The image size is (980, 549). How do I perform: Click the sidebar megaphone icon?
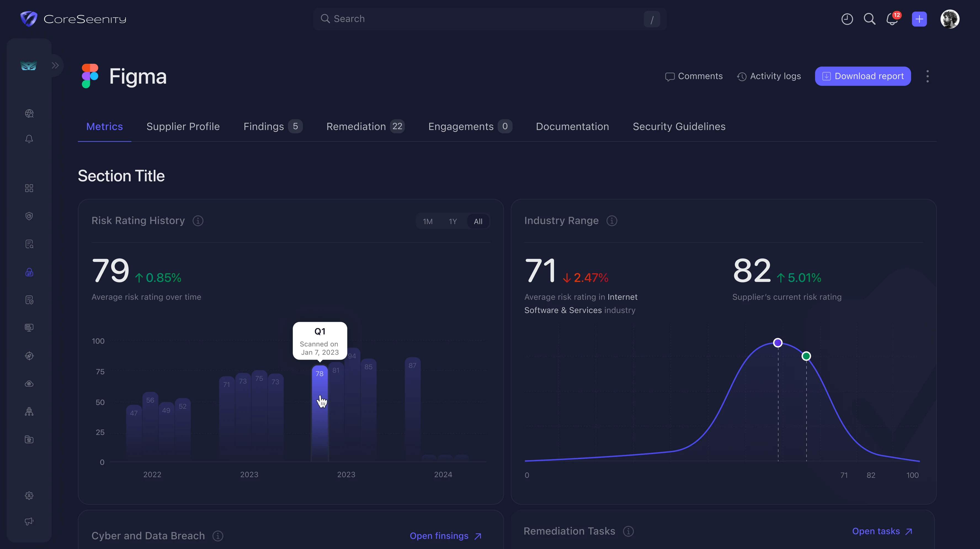[x=29, y=521]
